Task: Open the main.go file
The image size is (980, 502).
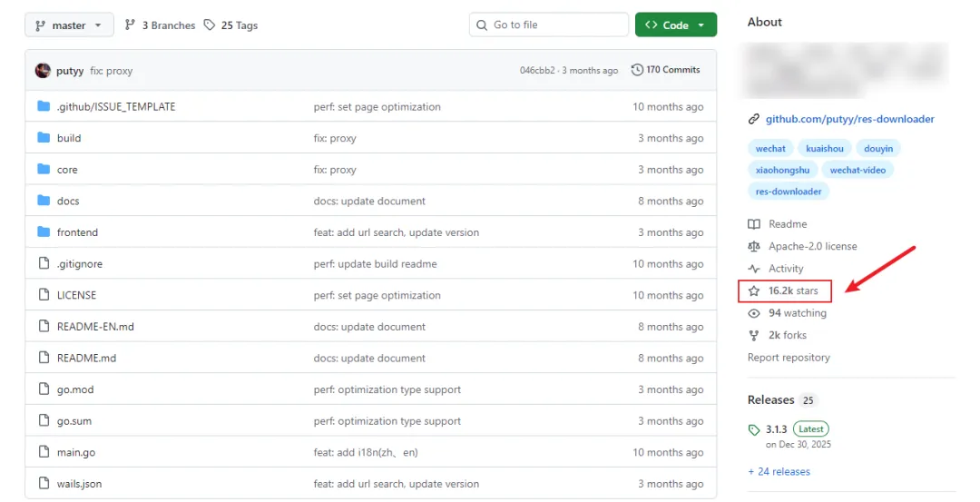Action: click(76, 452)
